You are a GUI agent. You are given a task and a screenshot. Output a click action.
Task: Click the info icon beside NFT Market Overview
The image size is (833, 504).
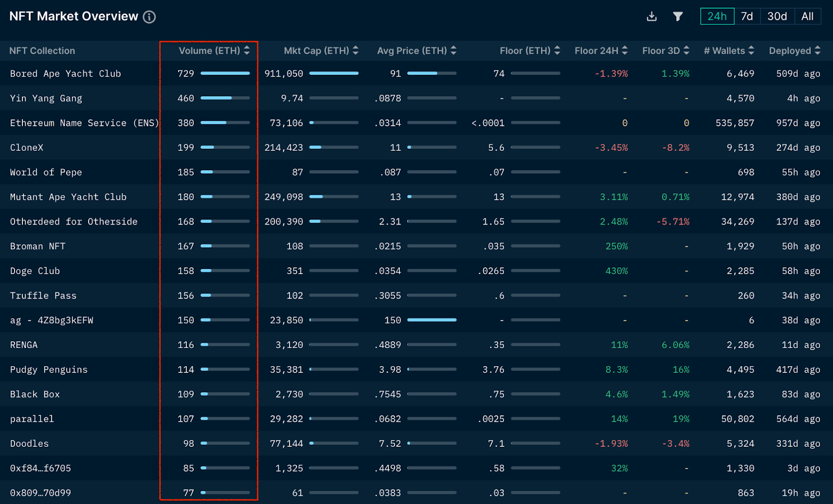pos(149,17)
